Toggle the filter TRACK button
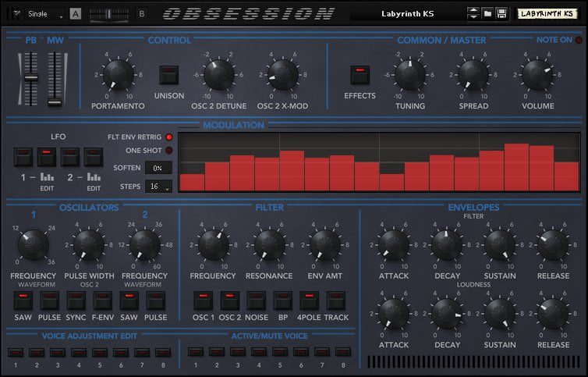The height and width of the screenshot is (377, 588). pos(336,301)
